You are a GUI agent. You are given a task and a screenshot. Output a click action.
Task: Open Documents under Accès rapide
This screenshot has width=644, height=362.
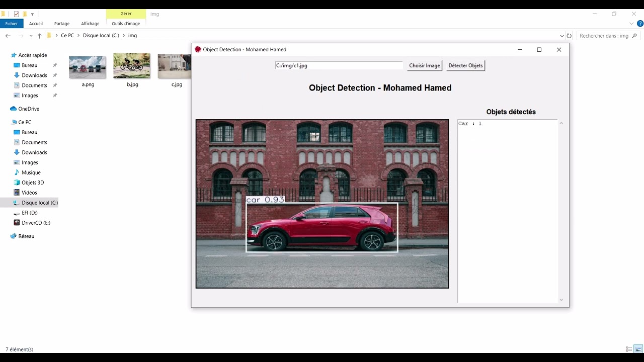pos(34,85)
